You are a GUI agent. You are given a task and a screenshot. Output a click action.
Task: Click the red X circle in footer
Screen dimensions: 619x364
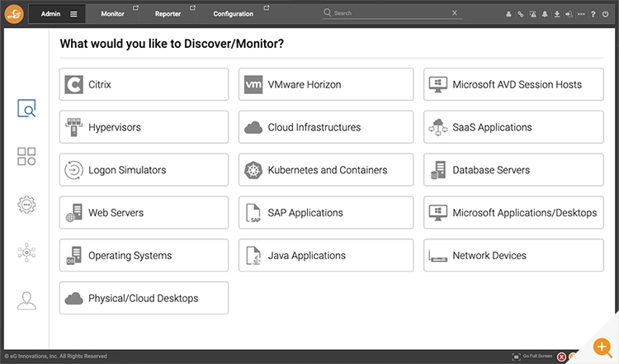tap(561, 357)
